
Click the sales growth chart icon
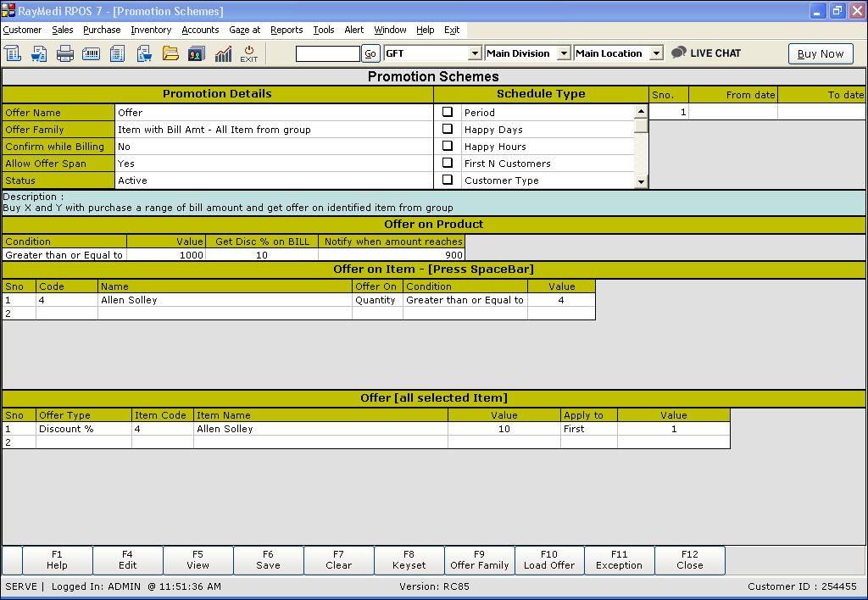[223, 53]
